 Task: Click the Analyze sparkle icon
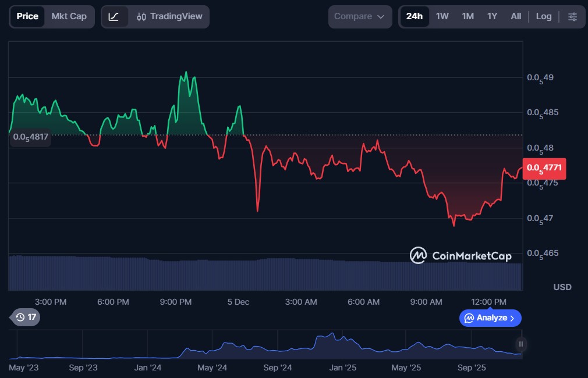pyautogui.click(x=469, y=318)
